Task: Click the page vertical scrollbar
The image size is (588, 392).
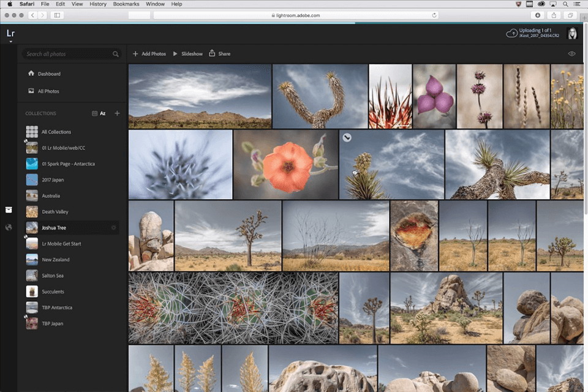Action: (x=586, y=119)
